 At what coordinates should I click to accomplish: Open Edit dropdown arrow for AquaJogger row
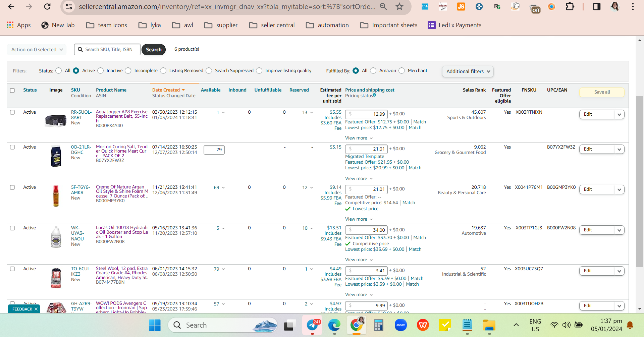tap(620, 114)
